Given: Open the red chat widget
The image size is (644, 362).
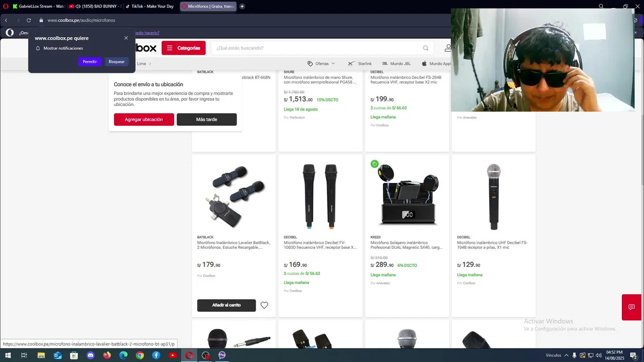Looking at the screenshot, I should pos(631,307).
